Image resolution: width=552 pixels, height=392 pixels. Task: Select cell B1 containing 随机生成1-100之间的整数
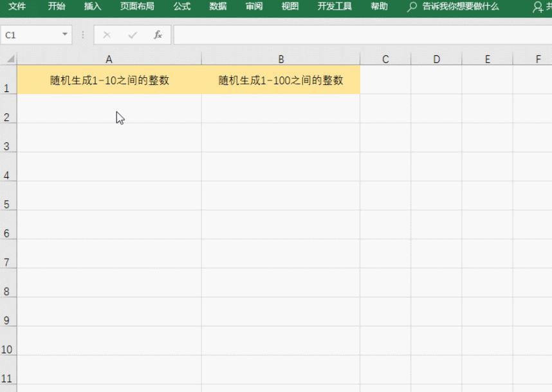[281, 80]
